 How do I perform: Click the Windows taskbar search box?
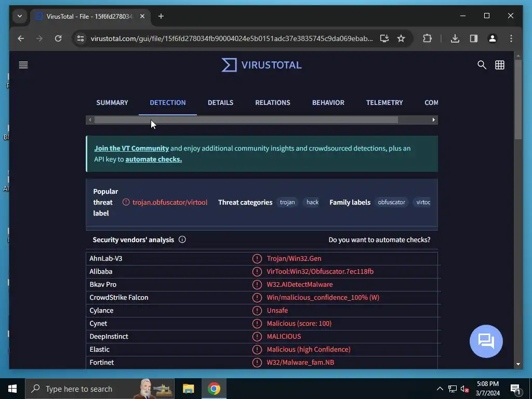100,389
